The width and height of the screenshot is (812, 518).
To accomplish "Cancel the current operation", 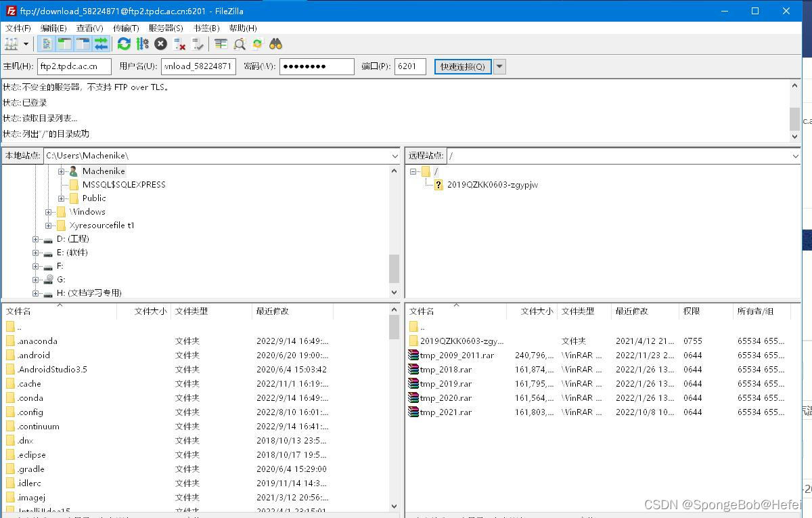I will click(160, 44).
